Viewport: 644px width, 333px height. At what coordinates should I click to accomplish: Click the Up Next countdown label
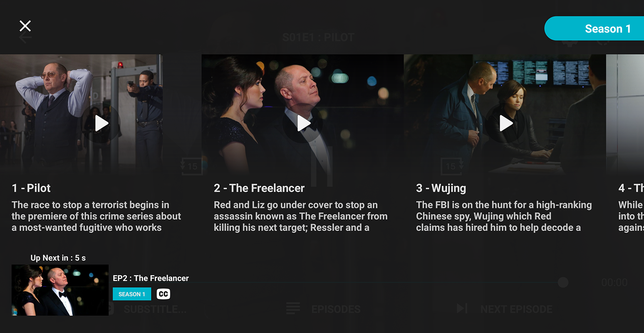58,258
